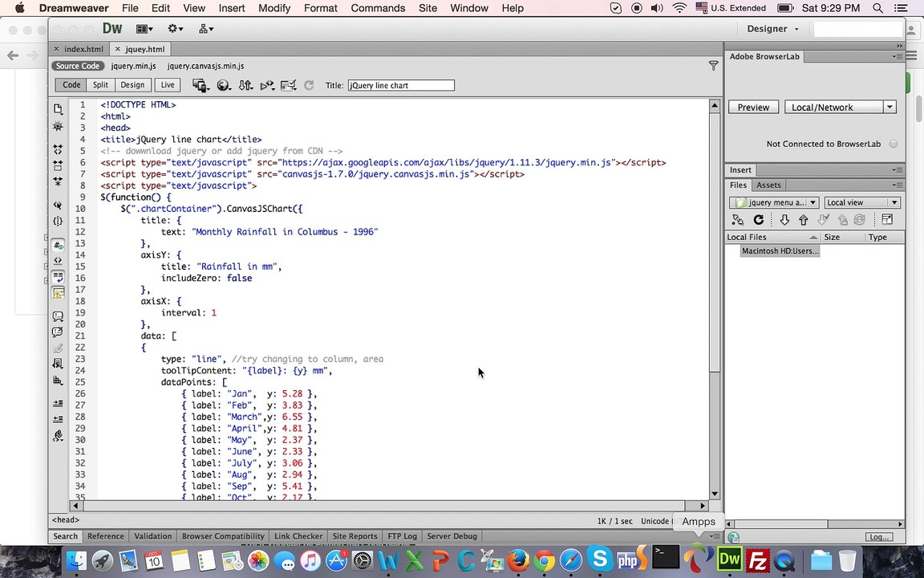This screenshot has height=578, width=924.
Task: Open Insert panel options menu
Action: coord(897,170)
